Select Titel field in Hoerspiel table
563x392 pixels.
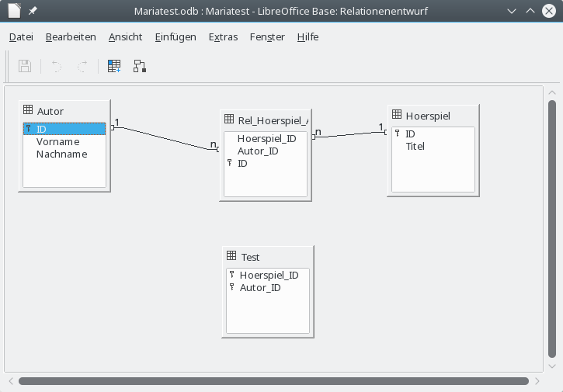pos(433,146)
